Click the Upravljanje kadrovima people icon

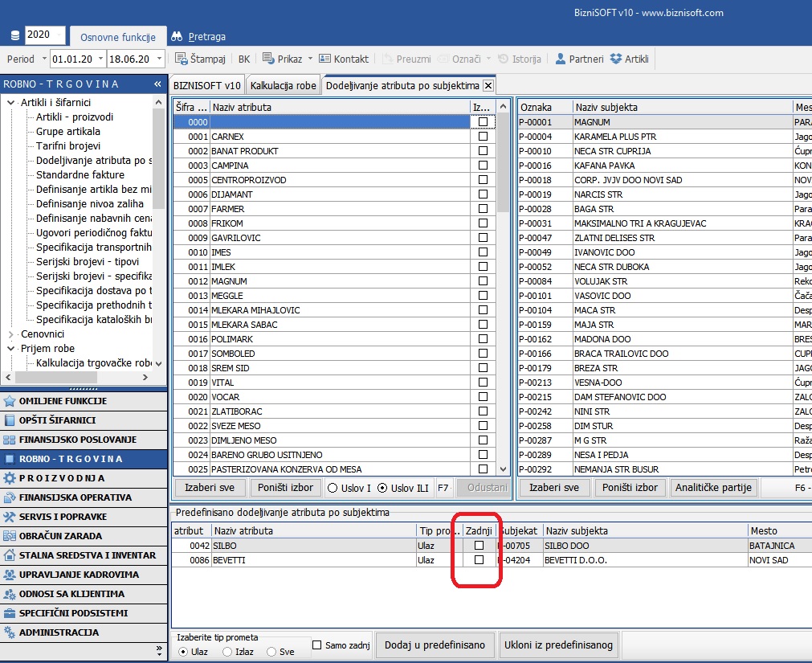pos(10,575)
